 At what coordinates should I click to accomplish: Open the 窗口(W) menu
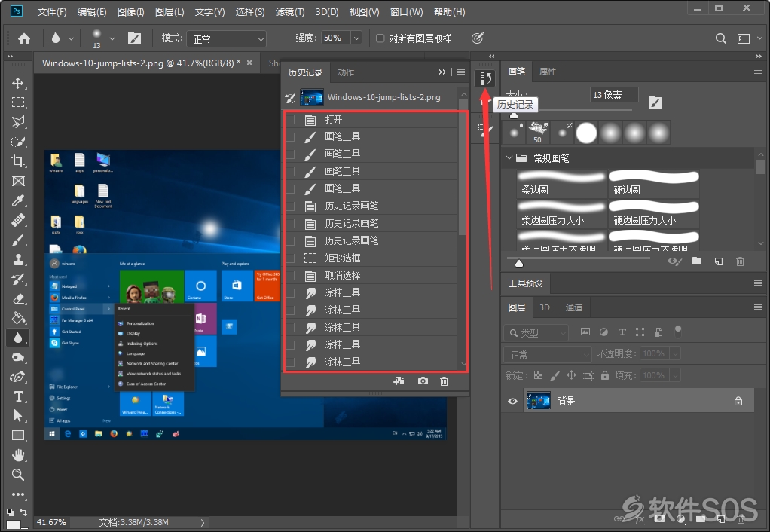point(406,11)
